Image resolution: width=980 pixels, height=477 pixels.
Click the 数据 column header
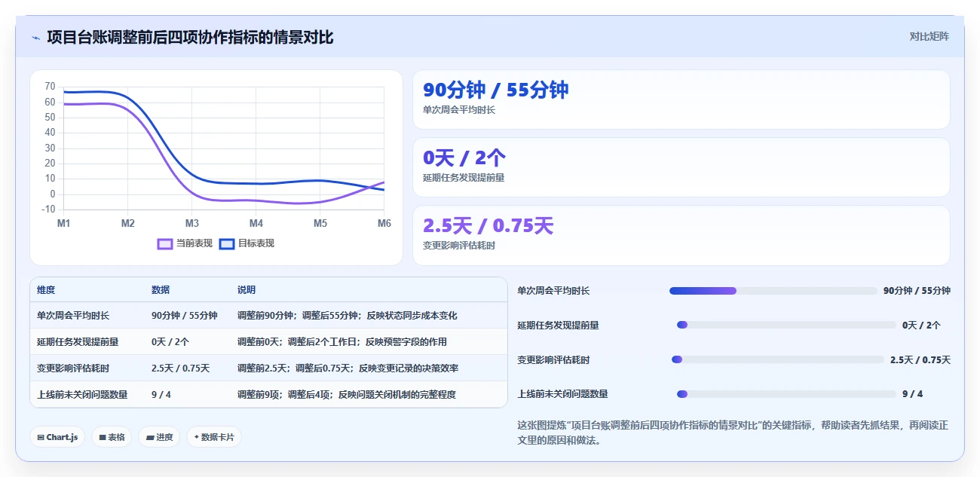(161, 290)
